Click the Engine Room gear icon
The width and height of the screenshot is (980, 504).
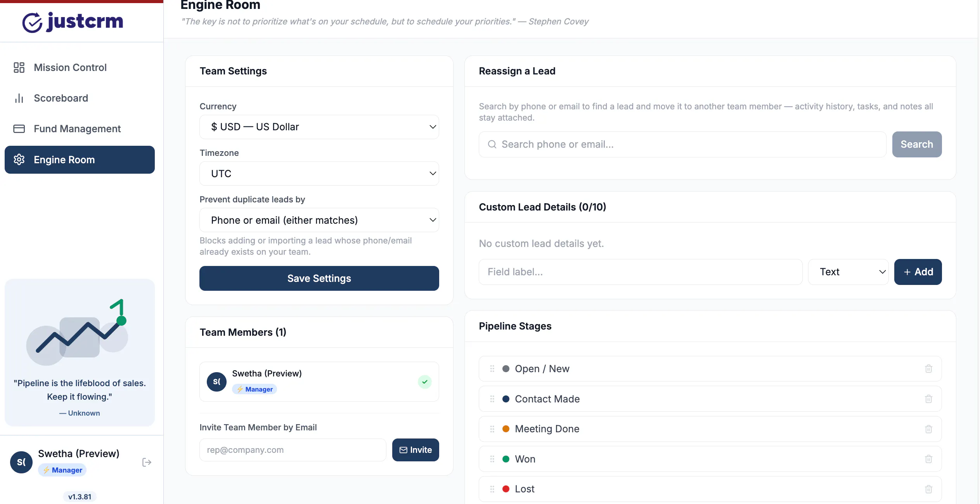(19, 159)
